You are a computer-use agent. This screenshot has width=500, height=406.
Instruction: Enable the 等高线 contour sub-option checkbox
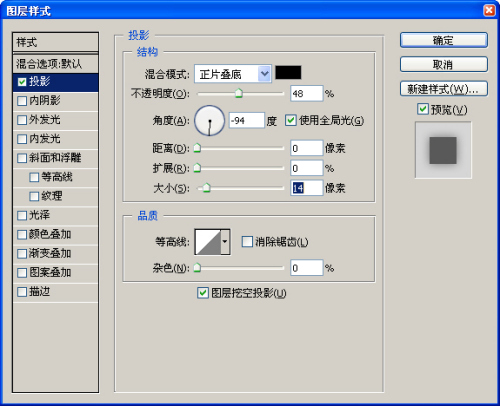click(34, 177)
